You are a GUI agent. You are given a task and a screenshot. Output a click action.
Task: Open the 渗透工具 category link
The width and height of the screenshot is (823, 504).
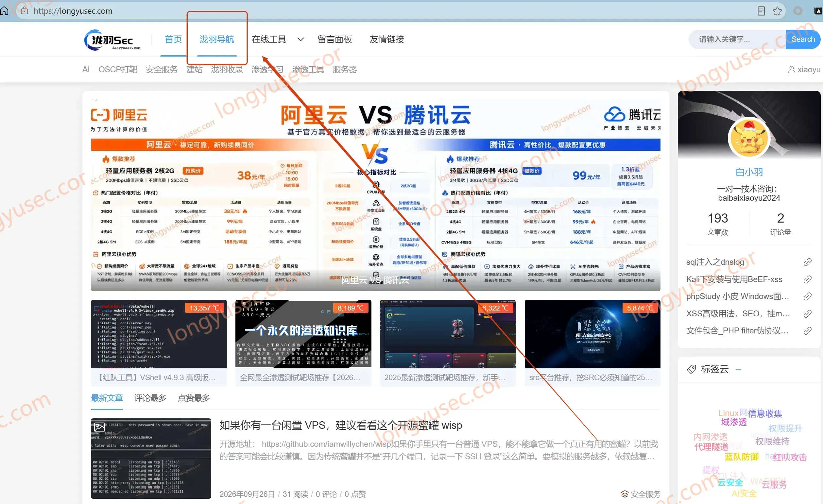pyautogui.click(x=308, y=69)
